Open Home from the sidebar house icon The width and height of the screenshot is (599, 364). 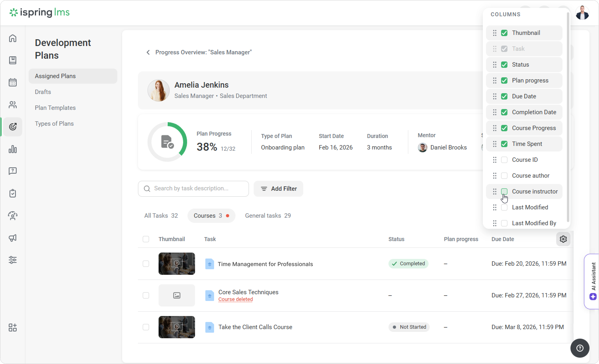[x=13, y=38]
